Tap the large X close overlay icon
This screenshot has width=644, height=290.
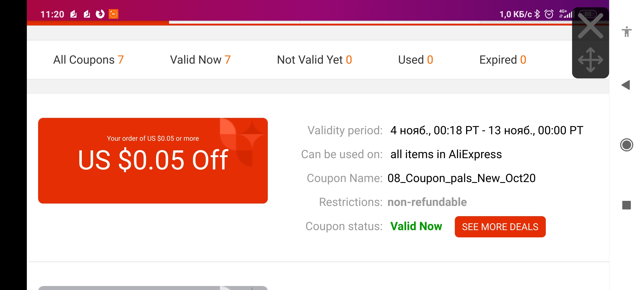(x=590, y=26)
